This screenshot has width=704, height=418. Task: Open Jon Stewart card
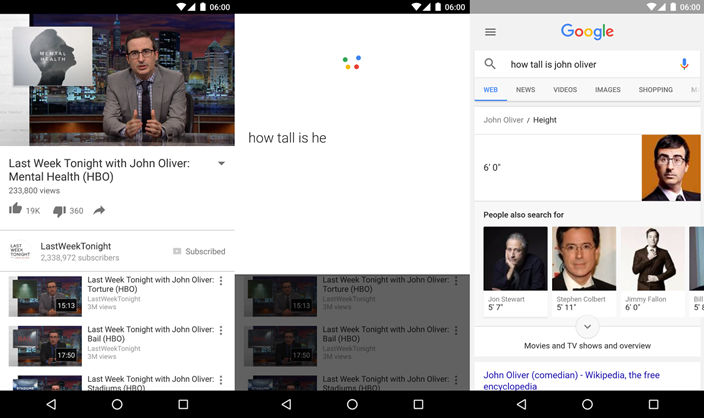pos(515,271)
